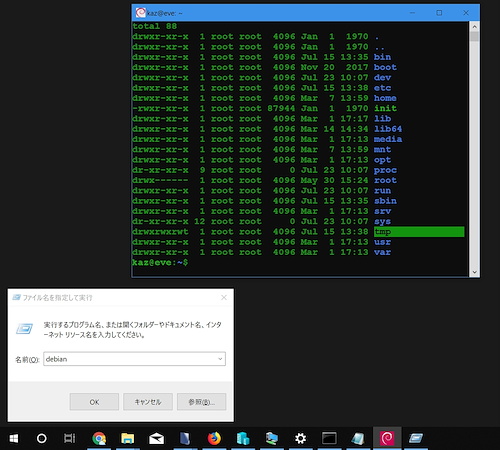This screenshot has height=450, width=500.
Task: Click OK in the Run dialog
Action: coord(94,402)
